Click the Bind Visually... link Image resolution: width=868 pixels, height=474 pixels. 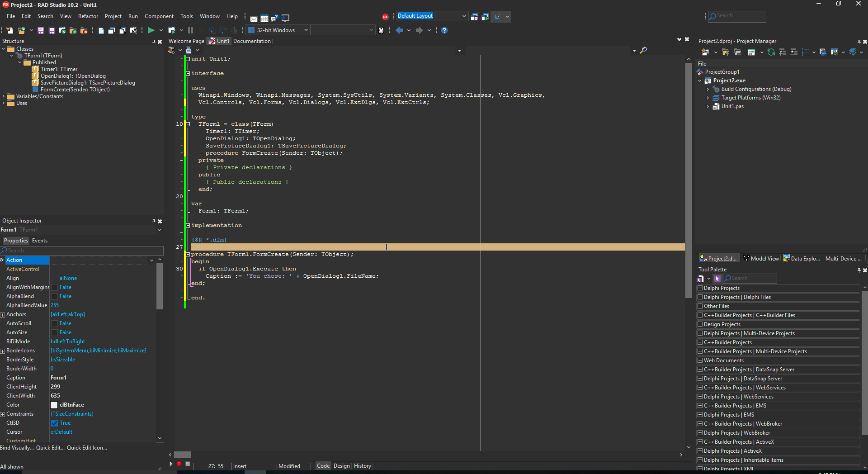(x=17, y=448)
